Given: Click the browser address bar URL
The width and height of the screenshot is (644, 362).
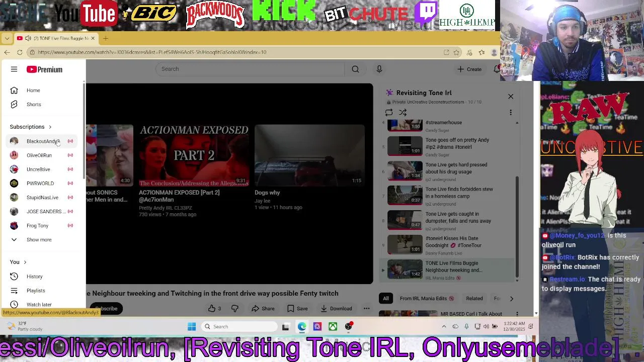Looking at the screenshot, I should 152,52.
